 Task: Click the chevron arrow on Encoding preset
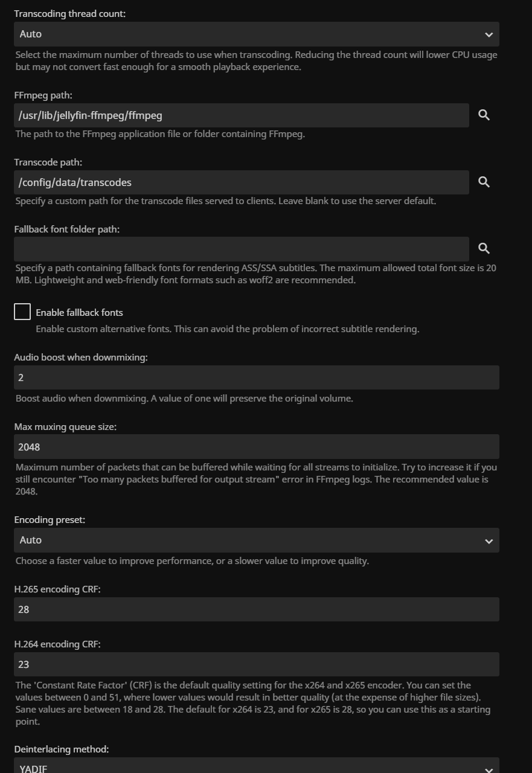489,541
